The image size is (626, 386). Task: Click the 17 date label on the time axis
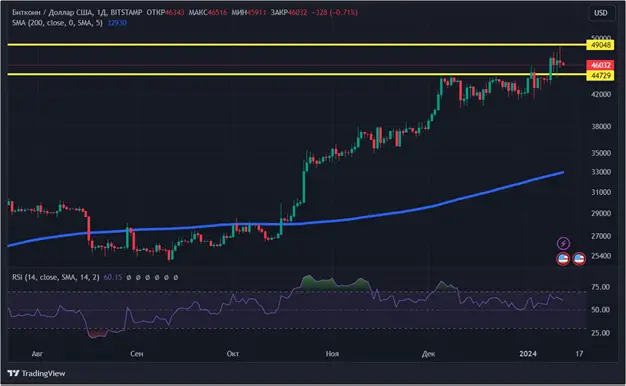(579, 354)
